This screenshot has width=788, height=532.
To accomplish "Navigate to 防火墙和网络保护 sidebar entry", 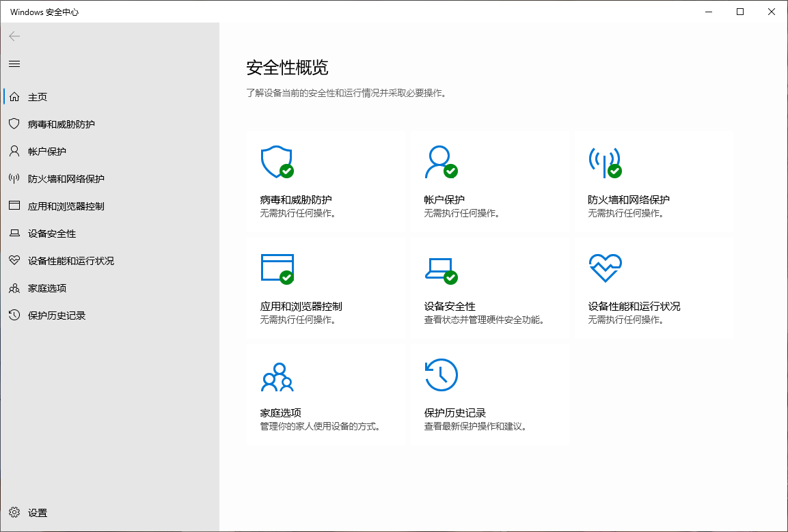I will tap(66, 179).
